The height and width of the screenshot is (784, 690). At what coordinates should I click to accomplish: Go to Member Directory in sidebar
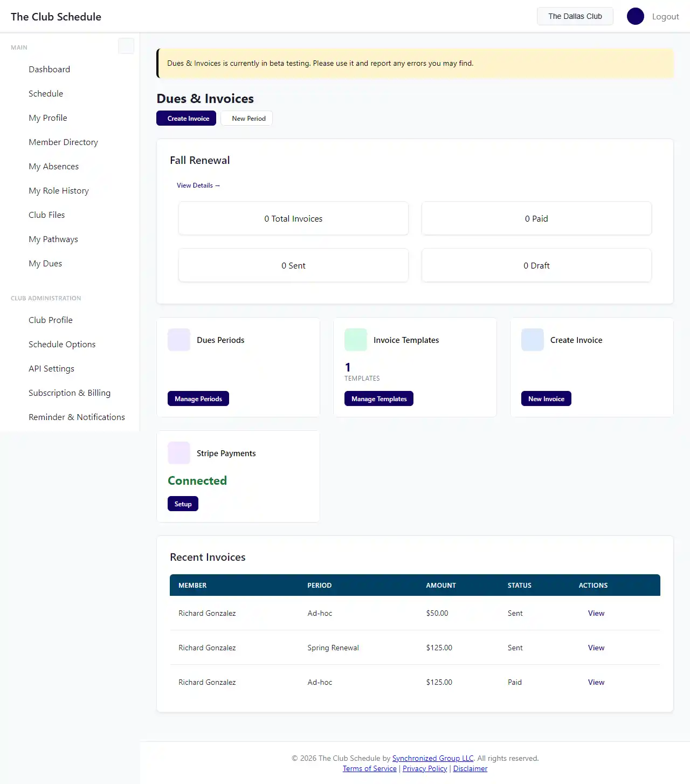[x=64, y=142]
